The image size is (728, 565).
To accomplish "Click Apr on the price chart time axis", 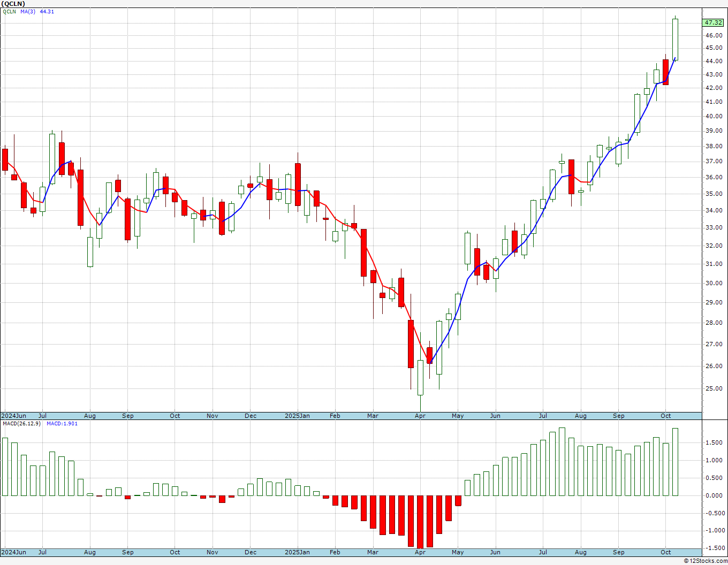I will [x=420, y=416].
